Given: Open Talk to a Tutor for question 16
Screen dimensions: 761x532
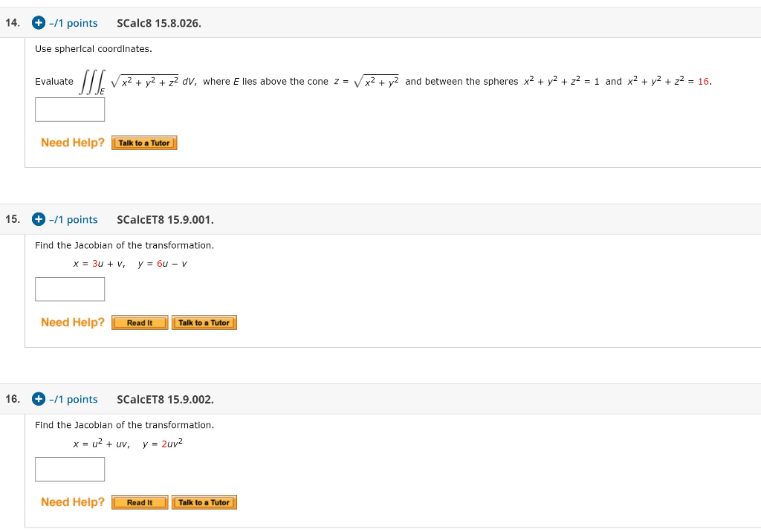Looking at the screenshot, I should tap(204, 502).
